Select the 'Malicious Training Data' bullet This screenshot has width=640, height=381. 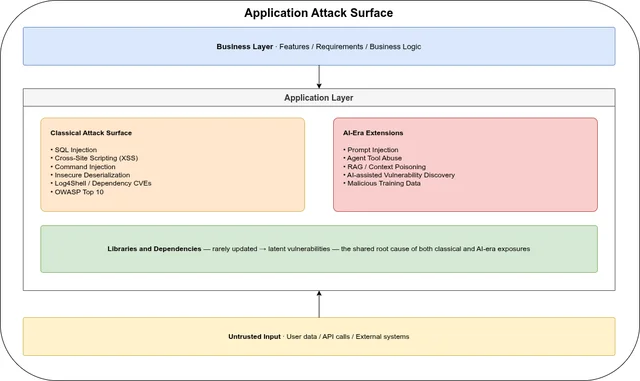(382, 183)
